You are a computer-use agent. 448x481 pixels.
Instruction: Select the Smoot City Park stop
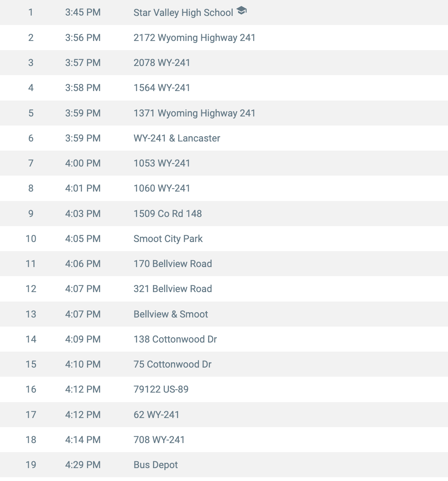coord(224,239)
